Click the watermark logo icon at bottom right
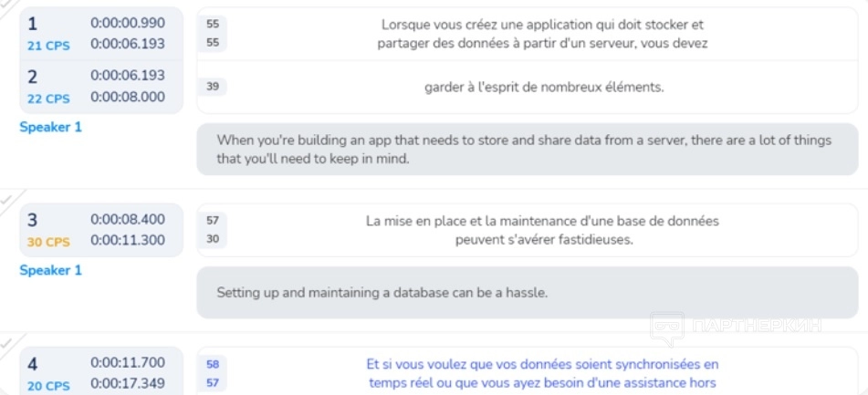 [666, 328]
